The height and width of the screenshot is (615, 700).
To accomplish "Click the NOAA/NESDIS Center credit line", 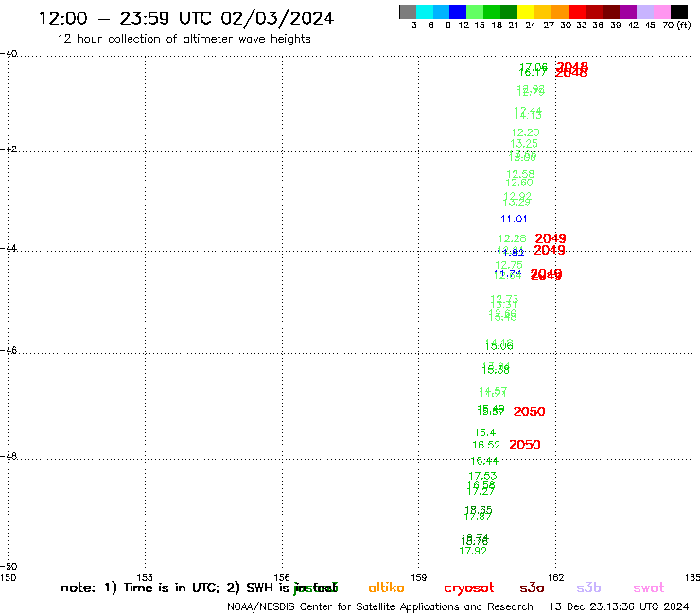I will tap(380, 607).
